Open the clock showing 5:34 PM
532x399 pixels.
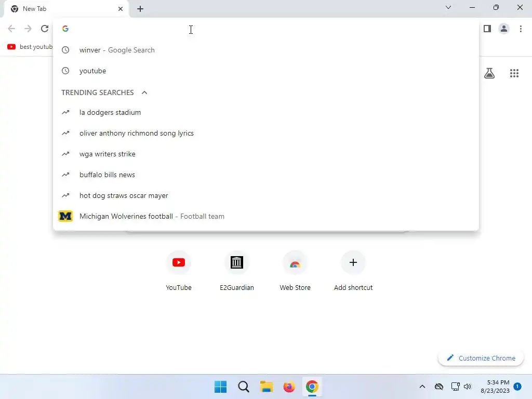click(x=495, y=387)
